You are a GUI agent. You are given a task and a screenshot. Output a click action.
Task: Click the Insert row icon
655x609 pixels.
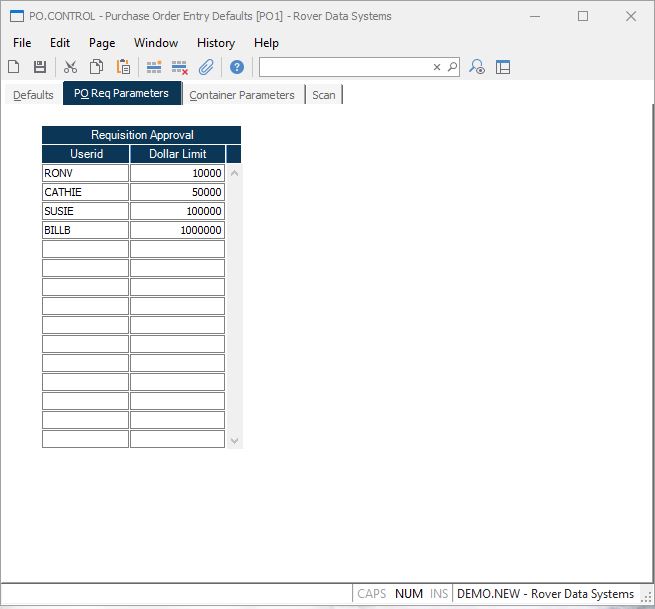(154, 67)
